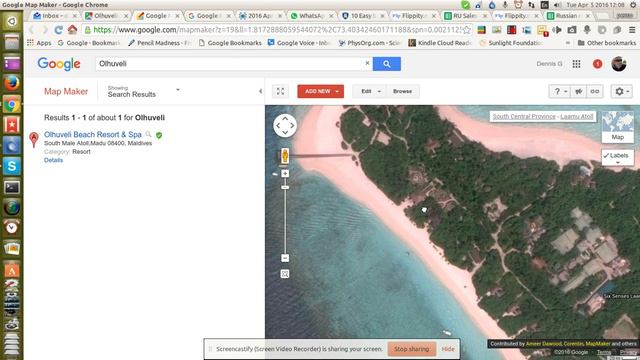The image size is (640, 360).
Task: Zoom out with the minus button
Action: (285, 258)
